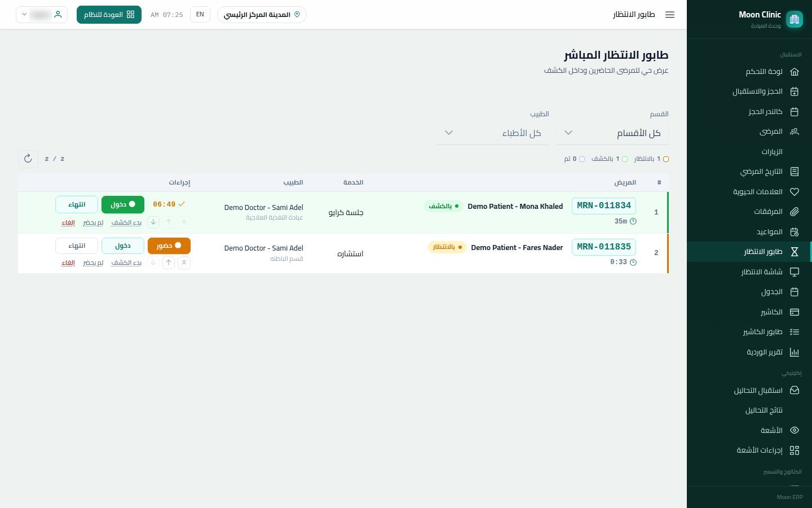Move Fares Nader to queue top
812x508 pixels.
(x=184, y=262)
